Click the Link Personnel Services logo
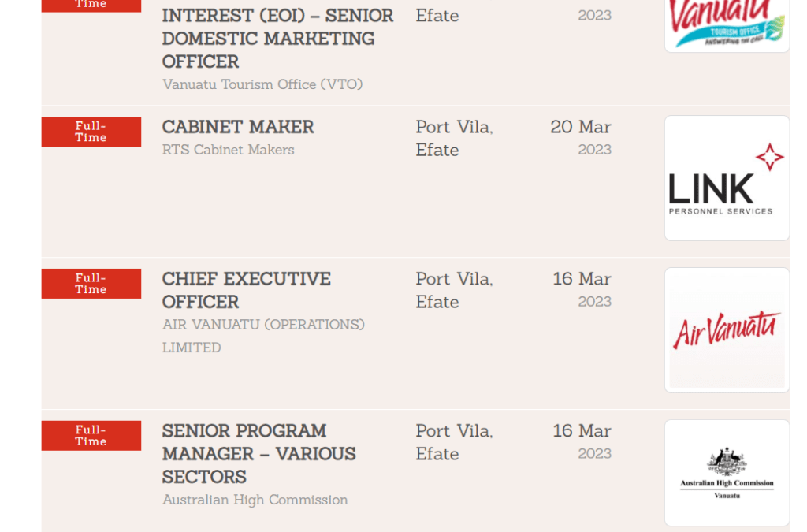This screenshot has width=807, height=532. [x=727, y=178]
